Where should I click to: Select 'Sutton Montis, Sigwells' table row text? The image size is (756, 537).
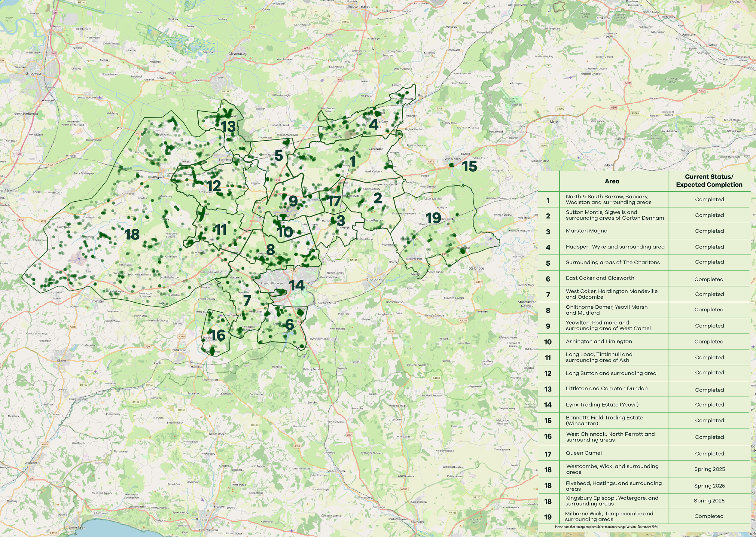[615, 215]
